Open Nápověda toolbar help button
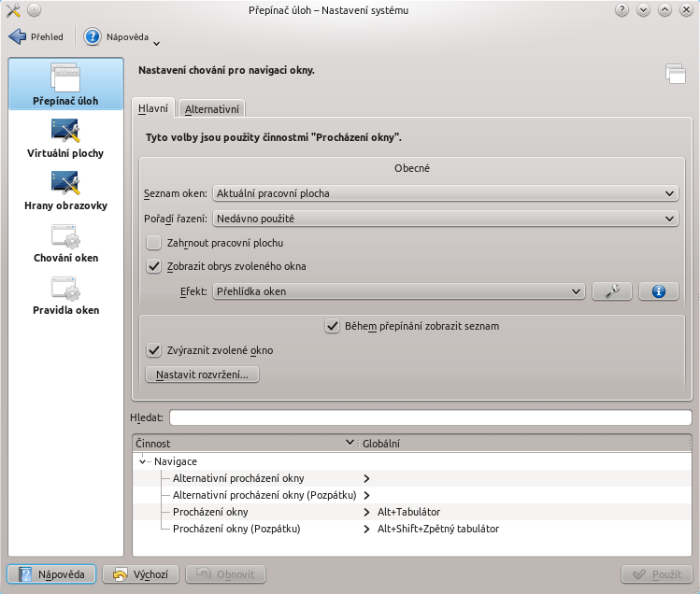Image resolution: width=700 pixels, height=594 pixels. (117, 36)
